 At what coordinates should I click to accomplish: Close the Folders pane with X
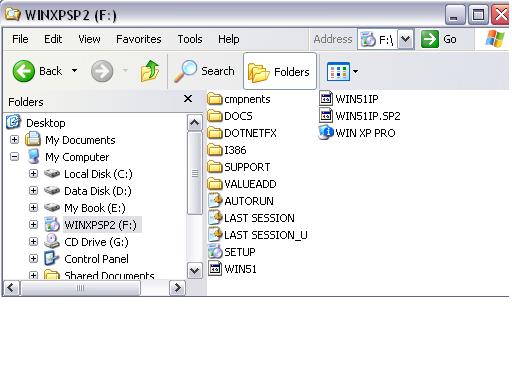pos(188,99)
